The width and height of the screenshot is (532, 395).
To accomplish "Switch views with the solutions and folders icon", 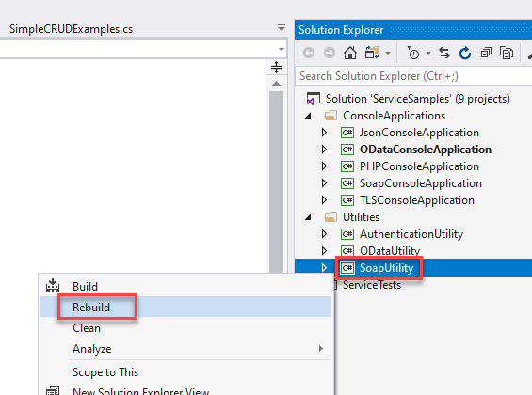I will (372, 53).
